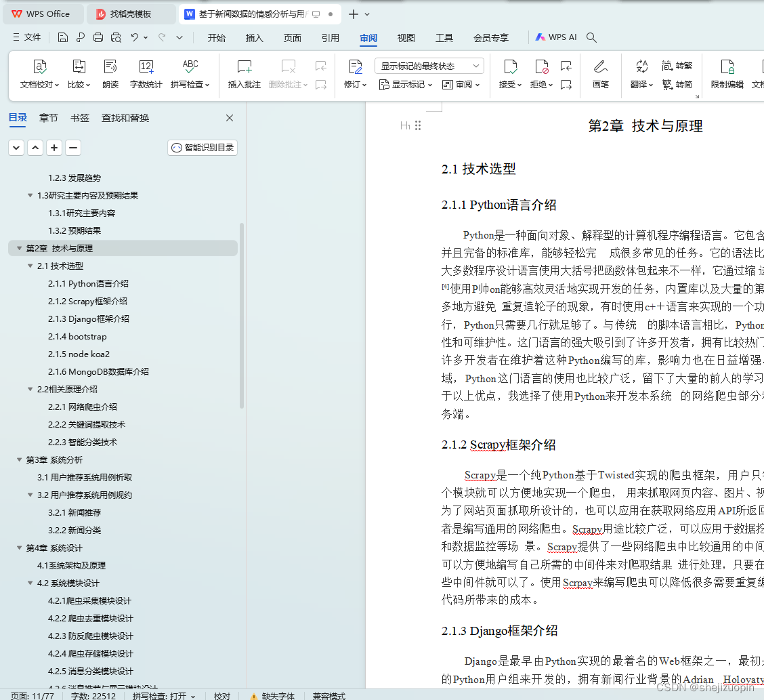This screenshot has height=700, width=764.
Task: Open the 文件 menu
Action: (27, 37)
